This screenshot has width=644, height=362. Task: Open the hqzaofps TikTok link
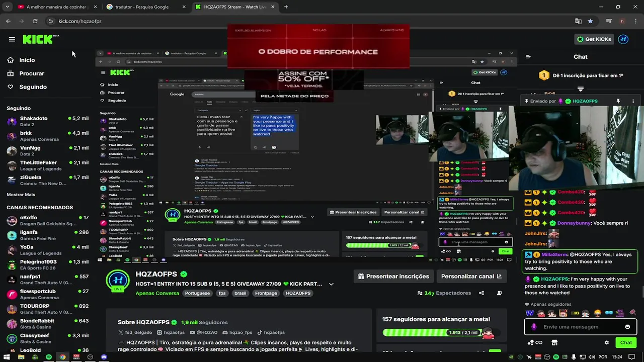click(x=271, y=332)
